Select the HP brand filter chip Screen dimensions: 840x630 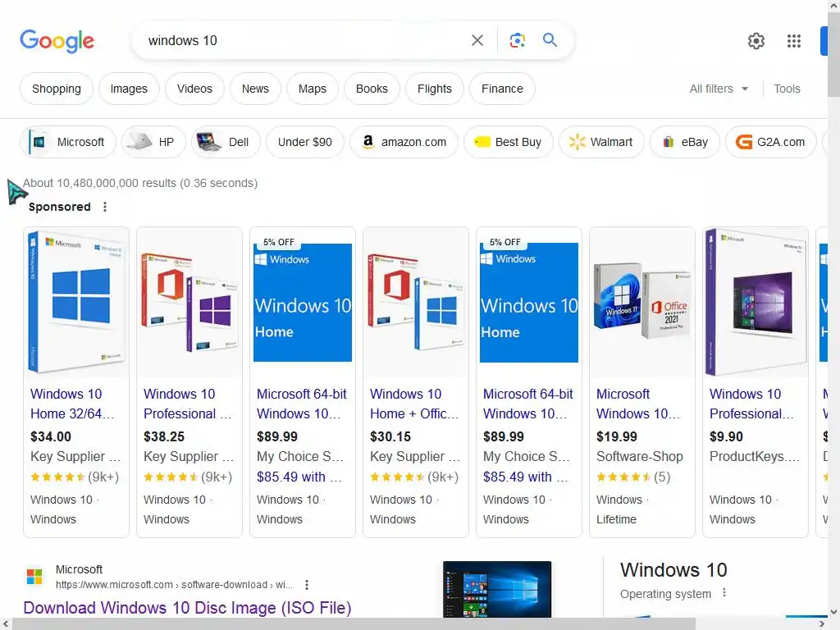tap(153, 142)
